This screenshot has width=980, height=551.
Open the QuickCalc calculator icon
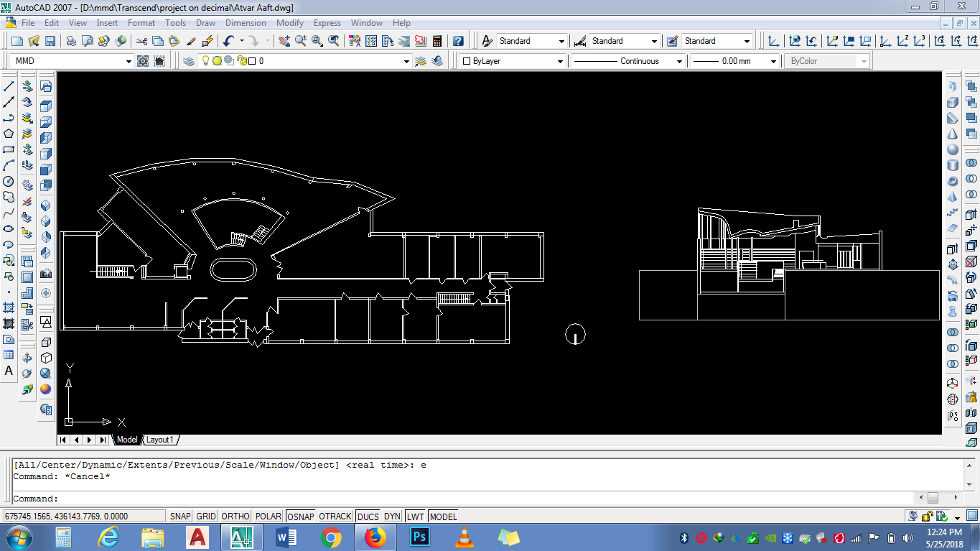tap(437, 41)
